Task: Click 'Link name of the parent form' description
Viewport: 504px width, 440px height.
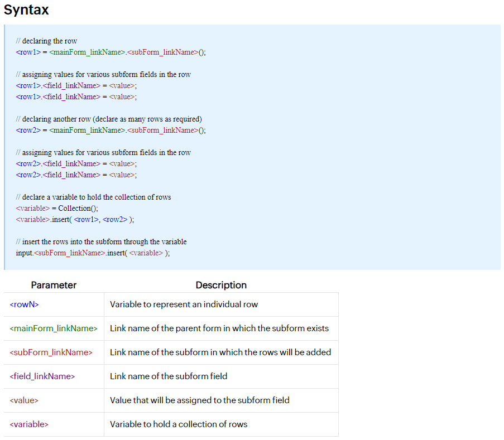Action: point(219,328)
